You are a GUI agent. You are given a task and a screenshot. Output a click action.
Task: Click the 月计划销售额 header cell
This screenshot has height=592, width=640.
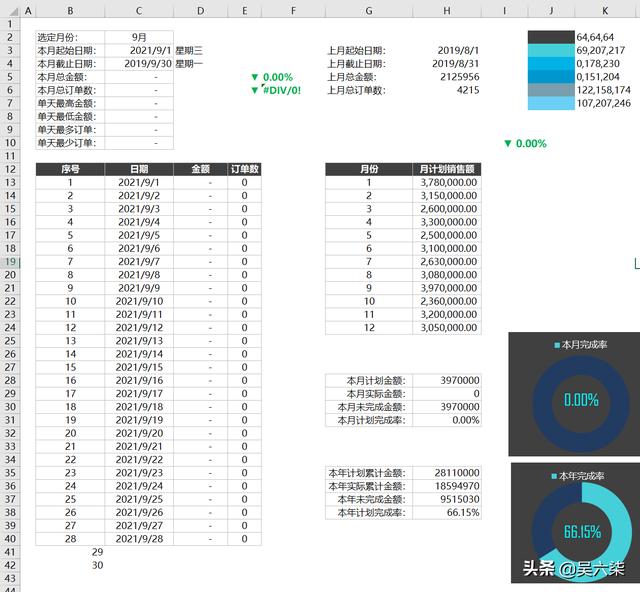(447, 169)
